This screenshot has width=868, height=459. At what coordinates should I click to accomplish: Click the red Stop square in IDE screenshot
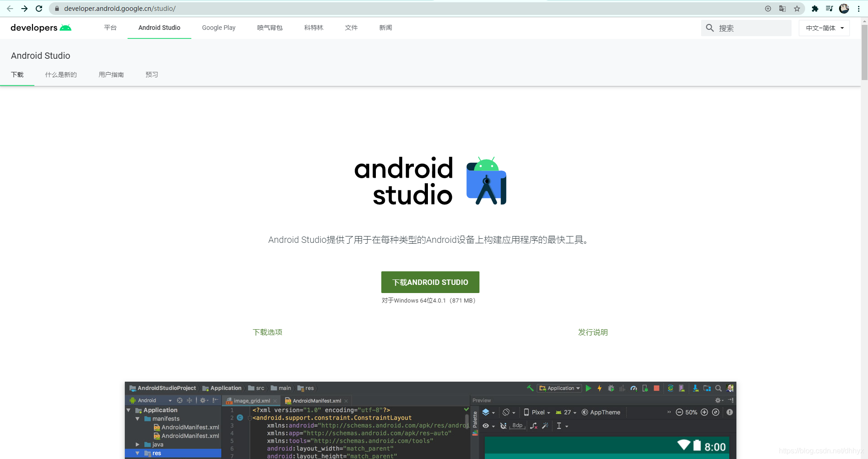[x=657, y=388]
